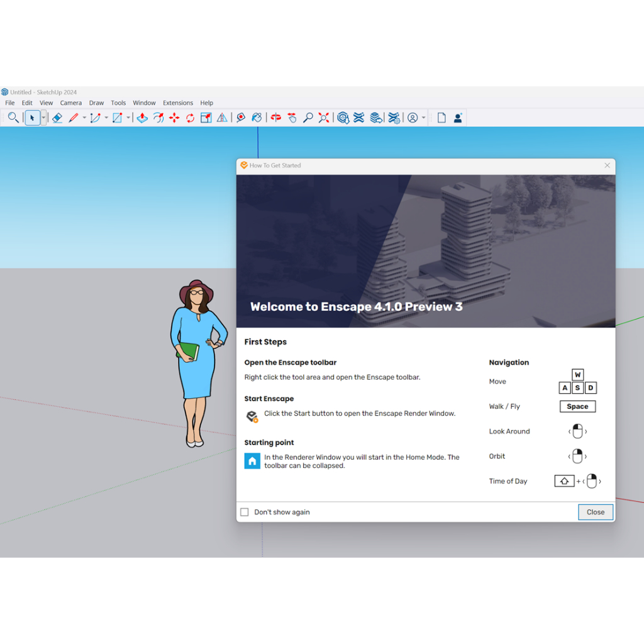This screenshot has height=644, width=644.
Task: Activate the Orbit tool
Action: coord(275,118)
